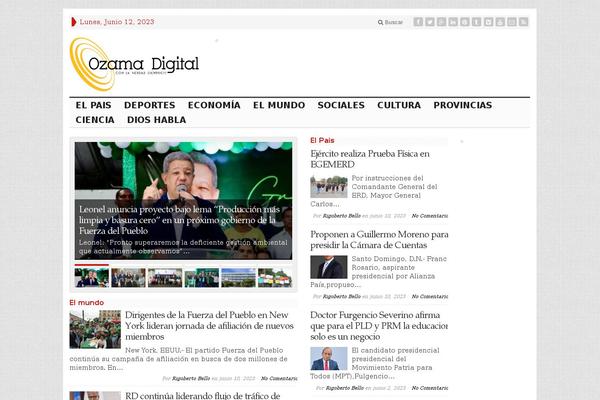Screen dimensions: 600x400
Task: Click the date Lunes, Junio 12, 2023
Action: pyautogui.click(x=117, y=22)
